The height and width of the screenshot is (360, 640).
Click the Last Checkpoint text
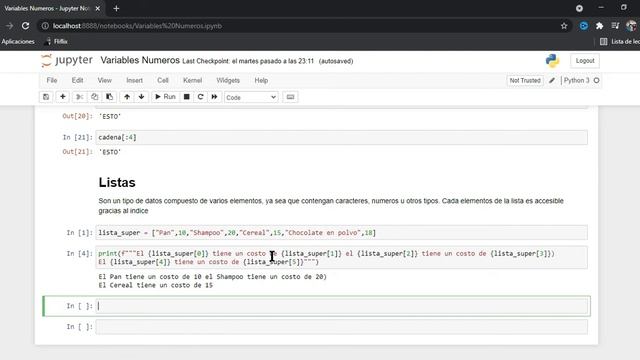(x=248, y=61)
